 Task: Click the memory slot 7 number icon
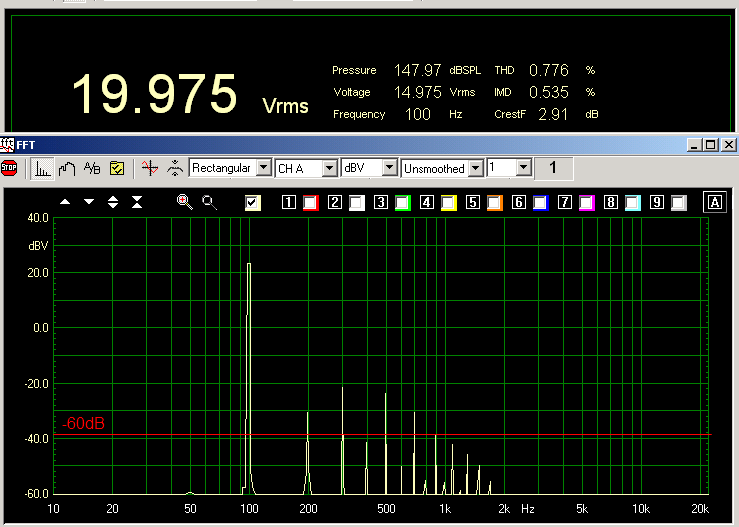(x=565, y=202)
